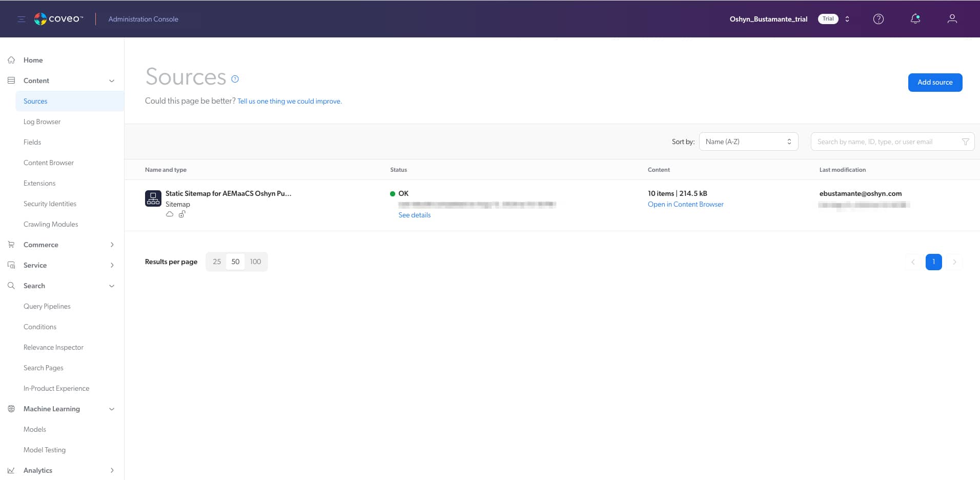Open the hamburger menu icon
The image size is (980, 480).
click(x=22, y=18)
